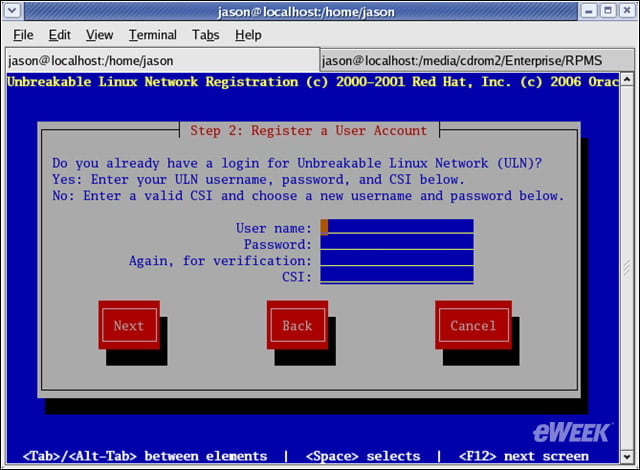Click the vertical scrollbar track
The height and width of the screenshot is (470, 640).
pos(627,267)
